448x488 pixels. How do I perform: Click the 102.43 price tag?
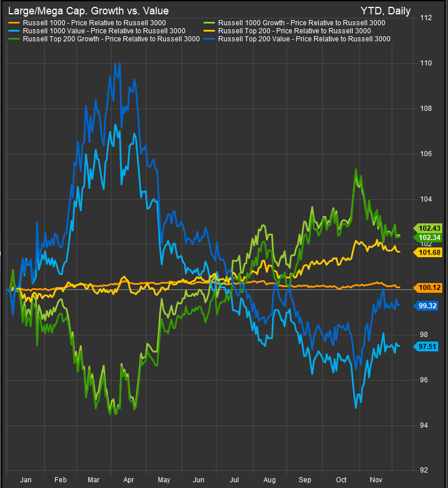coord(426,228)
